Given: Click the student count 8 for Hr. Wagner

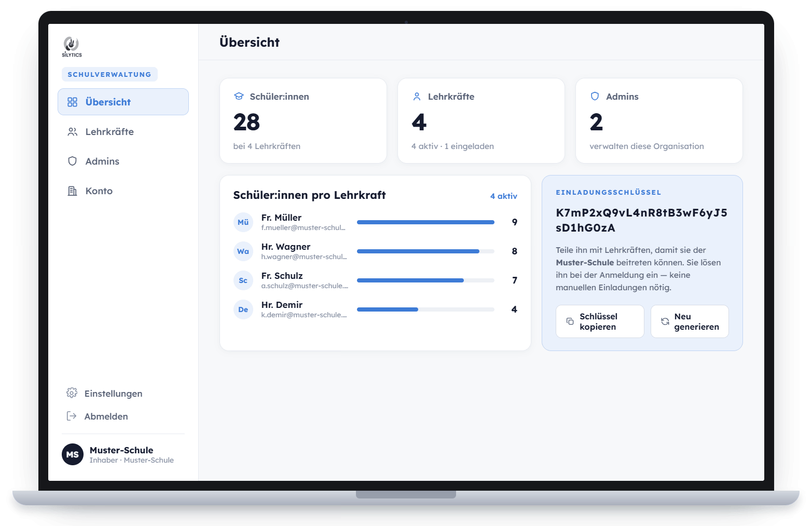Looking at the screenshot, I should [515, 251].
